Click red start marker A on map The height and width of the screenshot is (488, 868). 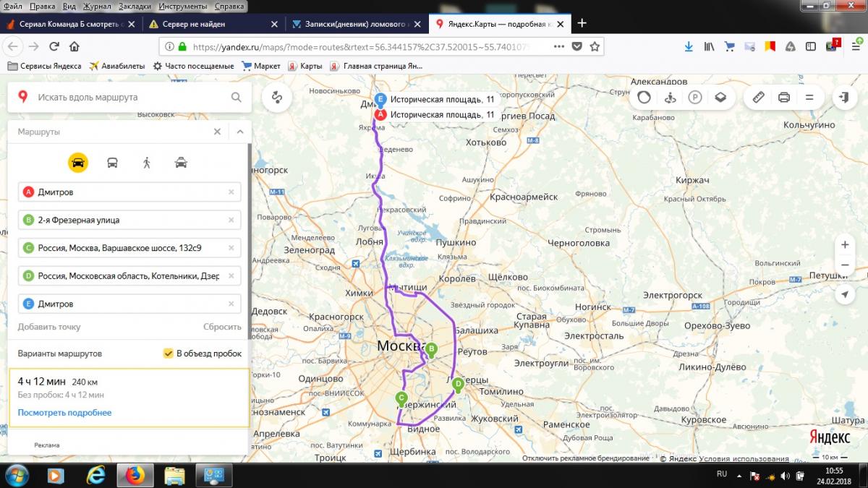click(380, 114)
